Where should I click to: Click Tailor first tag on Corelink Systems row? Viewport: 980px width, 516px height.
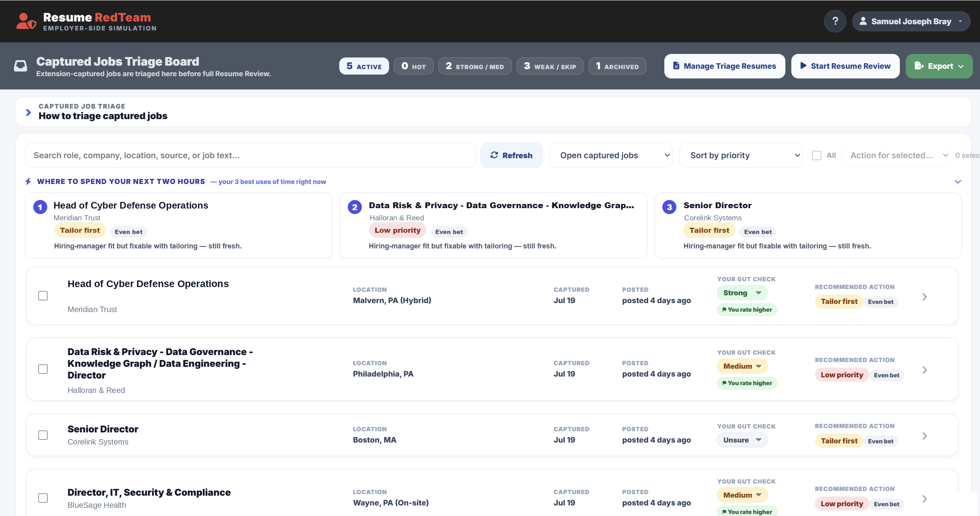click(x=839, y=441)
